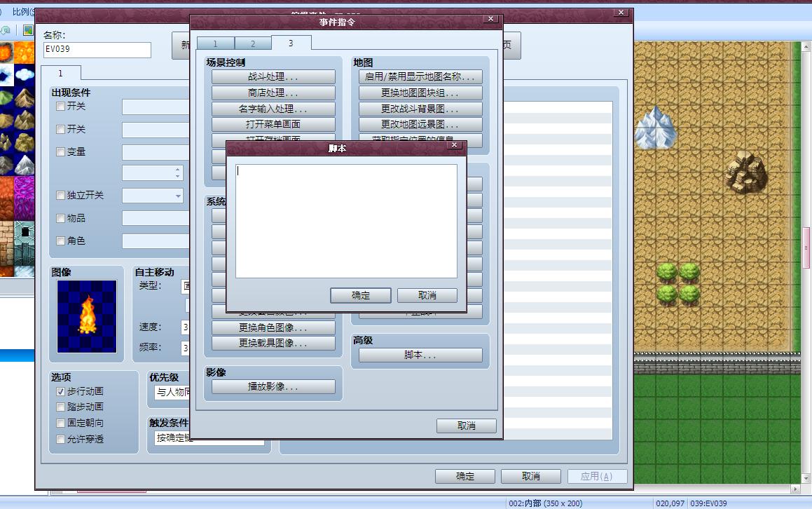The height and width of the screenshot is (509, 812).
Task: Enable the second 开关 condition checkbox
Action: [60, 129]
